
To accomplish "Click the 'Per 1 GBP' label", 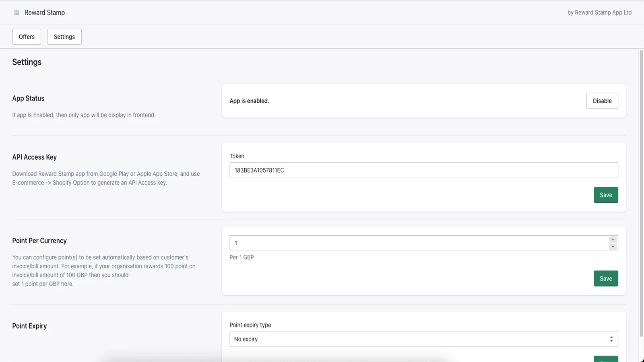I will 242,257.
